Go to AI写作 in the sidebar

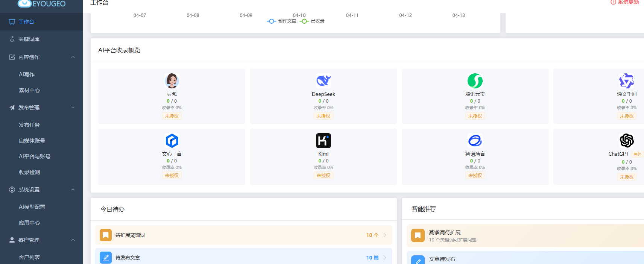pyautogui.click(x=27, y=74)
